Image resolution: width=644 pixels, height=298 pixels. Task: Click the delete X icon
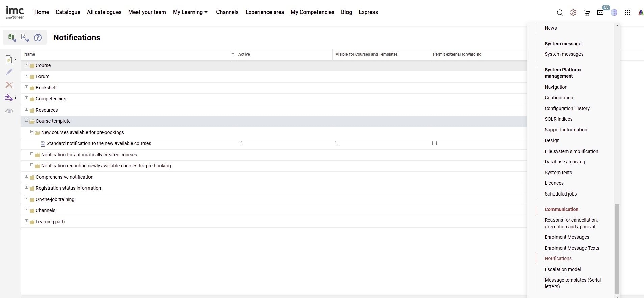coord(9,85)
